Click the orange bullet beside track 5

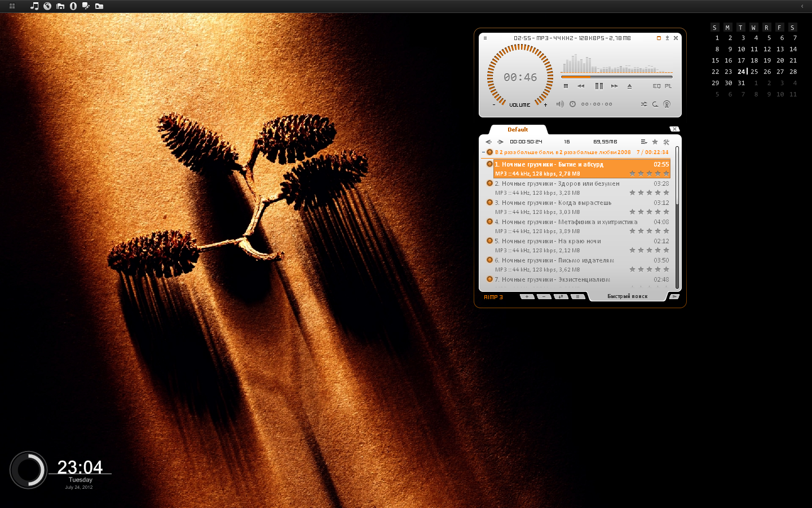click(489, 240)
